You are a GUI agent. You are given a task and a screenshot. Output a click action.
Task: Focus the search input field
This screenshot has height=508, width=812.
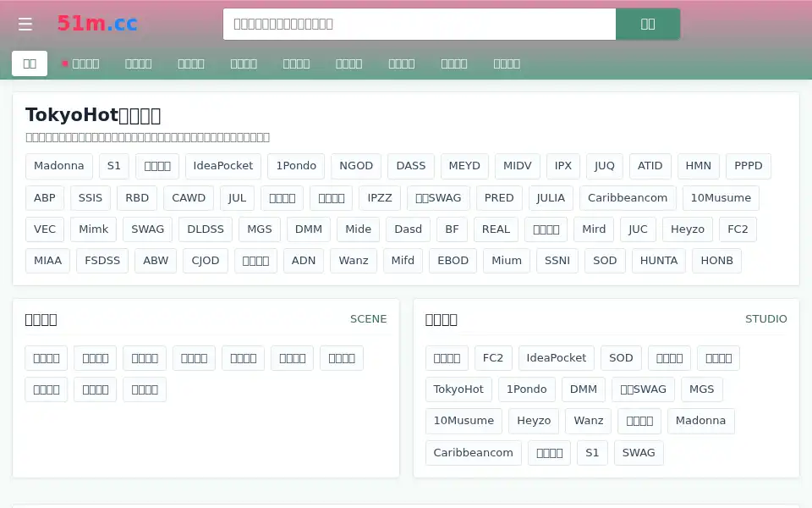tap(420, 24)
